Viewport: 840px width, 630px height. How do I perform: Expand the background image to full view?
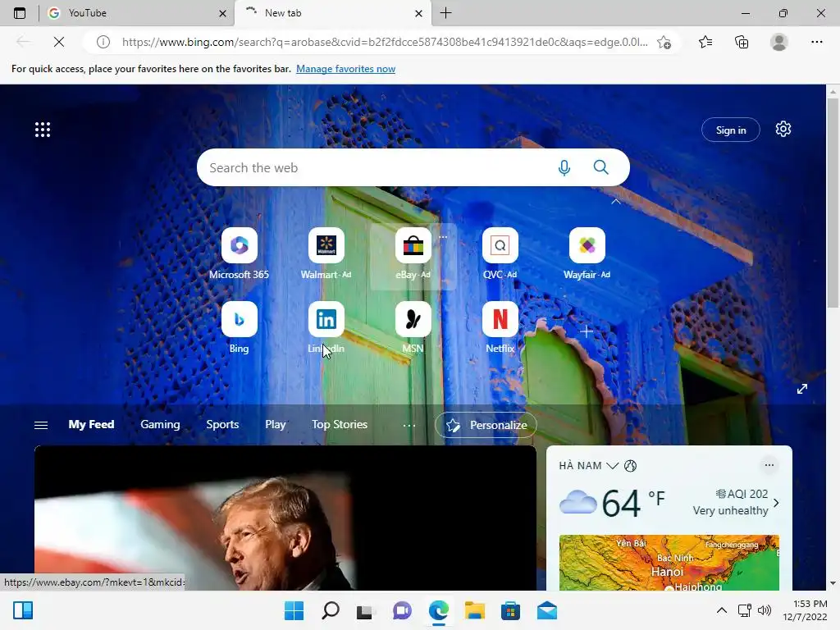click(x=802, y=389)
